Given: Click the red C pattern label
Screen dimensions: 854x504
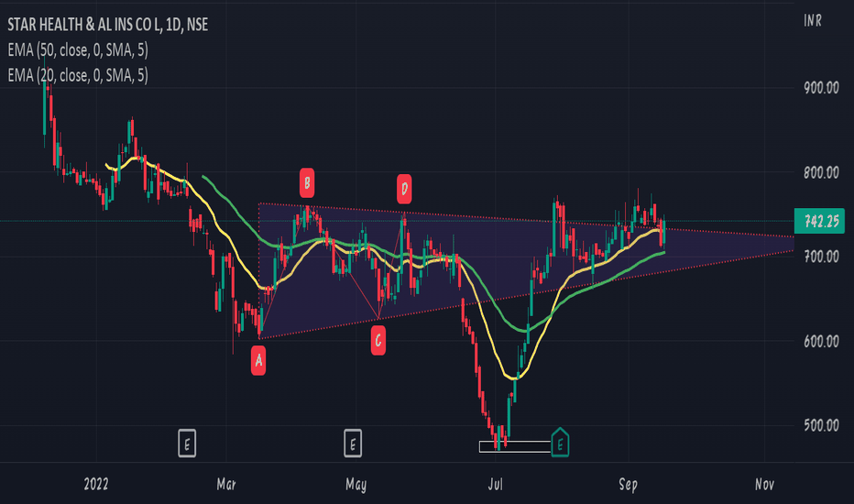Looking at the screenshot, I should (378, 341).
